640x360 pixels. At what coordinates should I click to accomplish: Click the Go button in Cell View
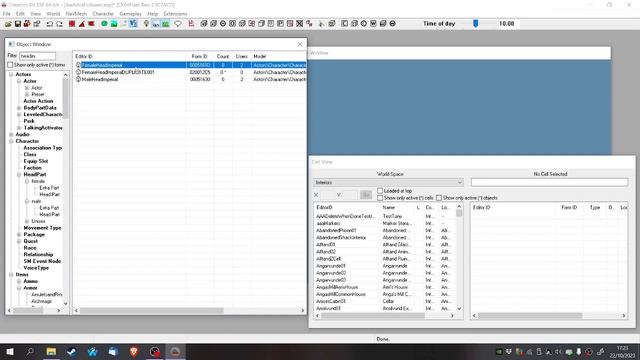(366, 195)
